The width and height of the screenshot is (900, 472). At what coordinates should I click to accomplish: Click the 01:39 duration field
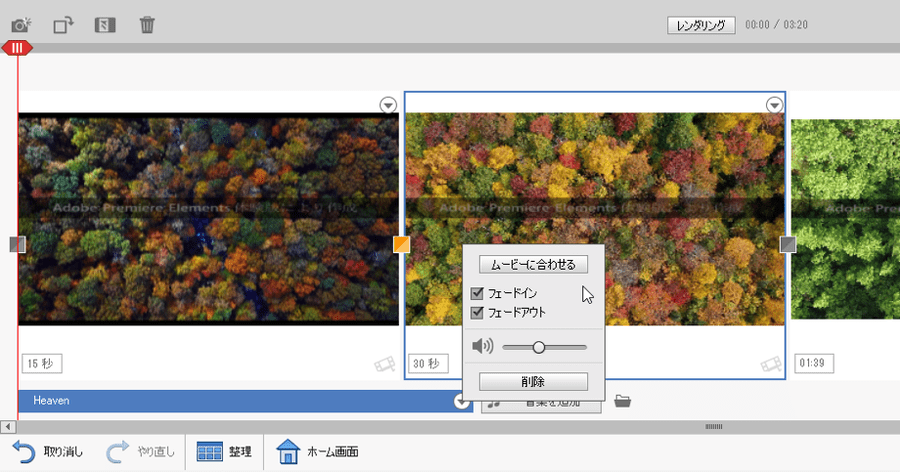814,363
